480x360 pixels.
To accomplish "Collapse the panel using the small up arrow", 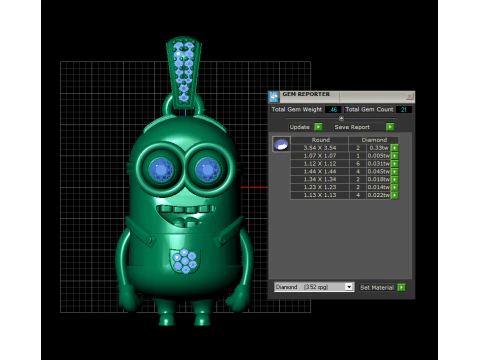I will point(341,118).
